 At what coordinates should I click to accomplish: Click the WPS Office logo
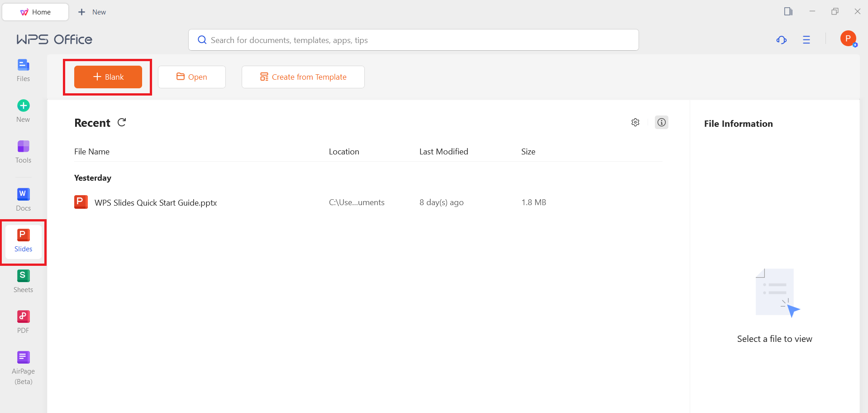pos(54,40)
